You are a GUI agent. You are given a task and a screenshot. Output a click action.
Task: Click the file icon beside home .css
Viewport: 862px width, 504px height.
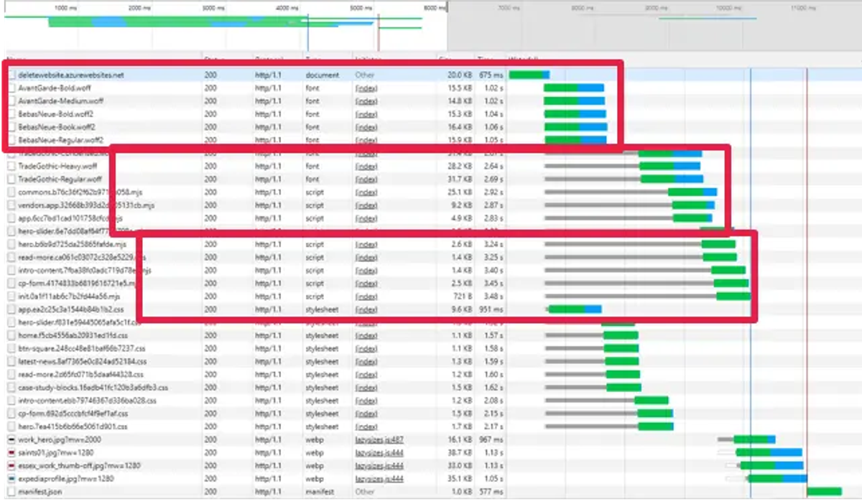click(x=11, y=335)
